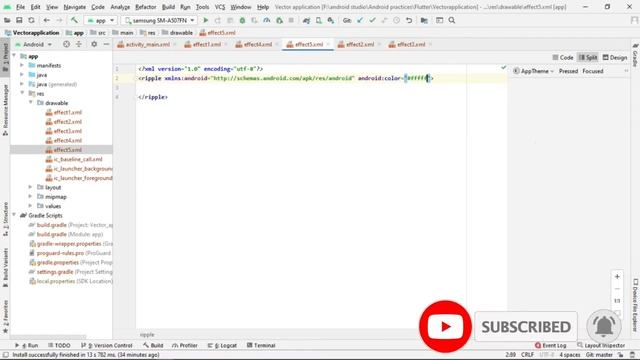This screenshot has width=640, height=360.
Task: Switch to effect4.xml editor tab
Action: [258, 44]
